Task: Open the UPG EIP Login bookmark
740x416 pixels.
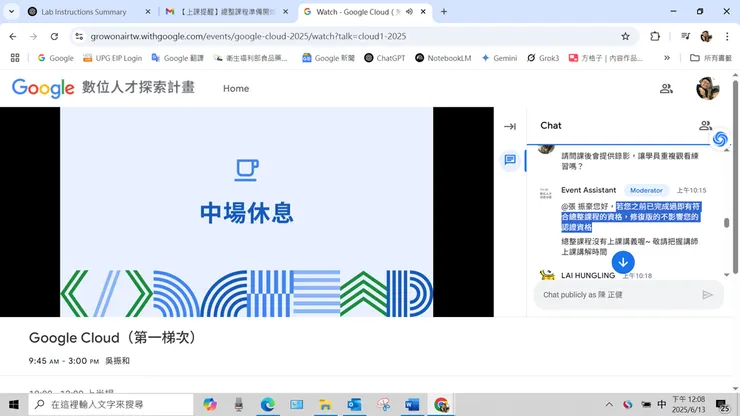Action: 112,58
